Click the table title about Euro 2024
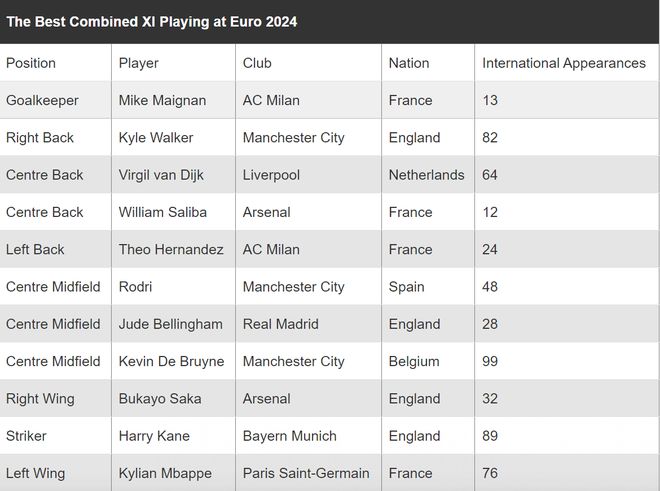660x491 pixels. click(x=152, y=21)
